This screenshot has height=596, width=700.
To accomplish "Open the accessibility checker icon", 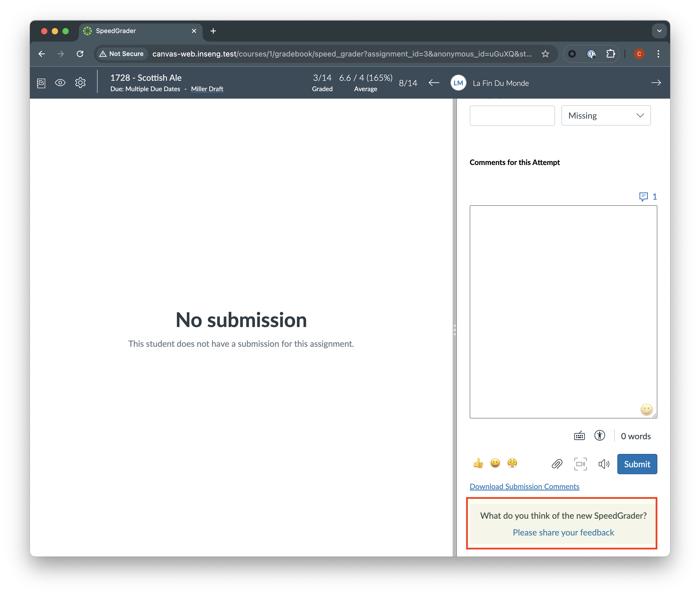I will (600, 436).
